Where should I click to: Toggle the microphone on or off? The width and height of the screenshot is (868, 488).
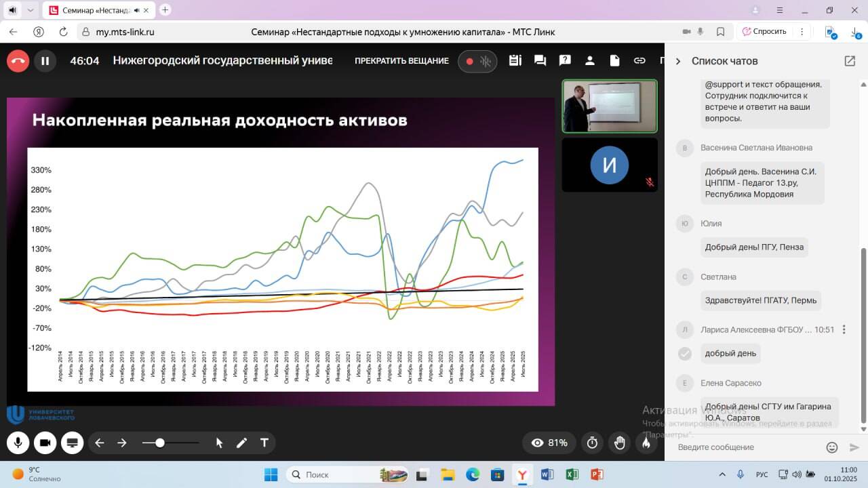[18, 443]
